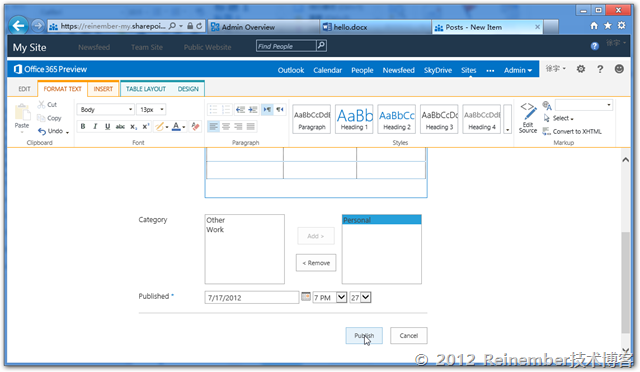Open the minutes dropdown showing 27
Viewport: 640px width, 372px height.
point(360,297)
